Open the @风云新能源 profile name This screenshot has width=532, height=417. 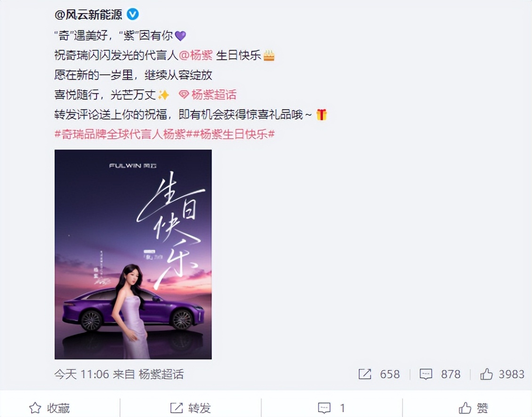click(88, 15)
